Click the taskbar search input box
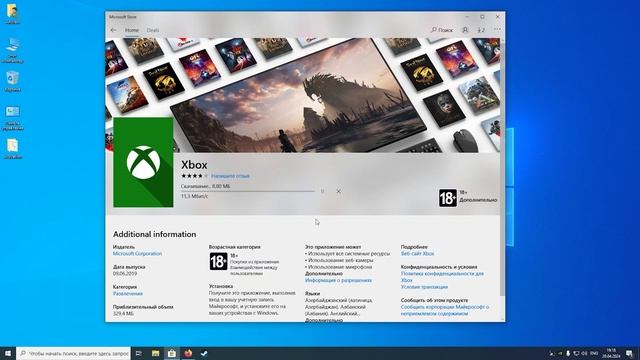This screenshot has height=360, width=640. click(73, 353)
